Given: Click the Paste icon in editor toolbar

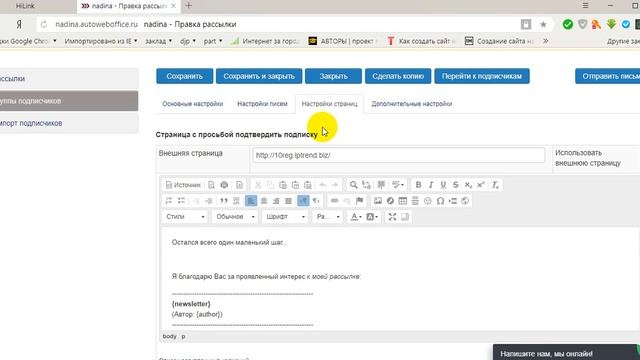Looking at the screenshot, I should 283,185.
